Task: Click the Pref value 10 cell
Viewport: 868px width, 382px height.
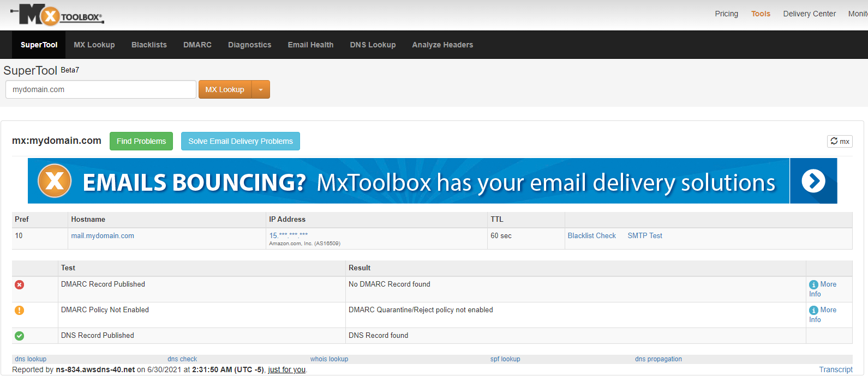Action: [40, 239]
